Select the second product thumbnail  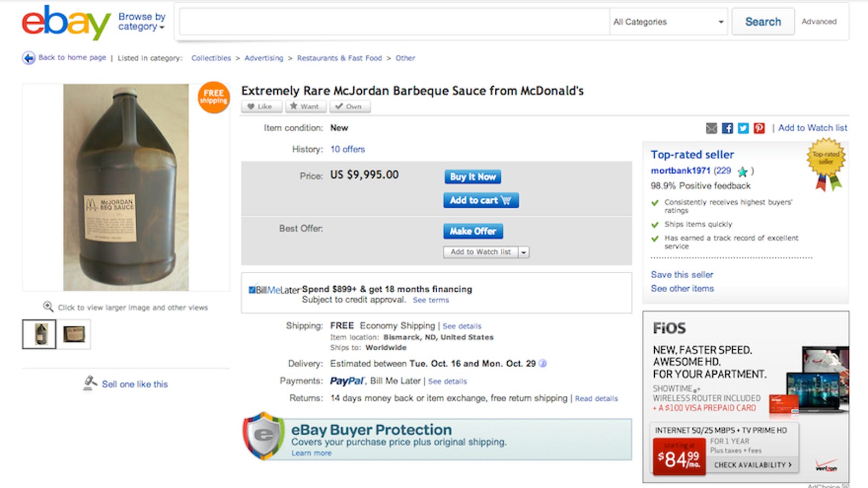point(74,334)
